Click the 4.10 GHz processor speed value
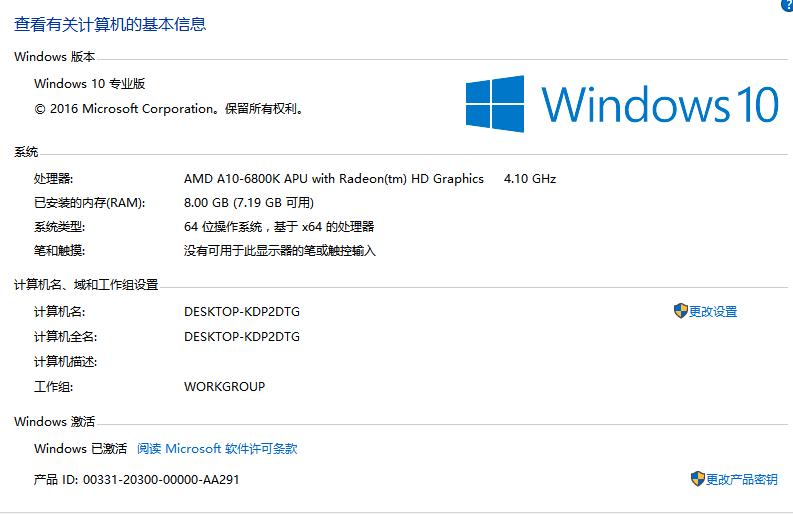Viewport: 793px width, 514px height. click(x=530, y=179)
